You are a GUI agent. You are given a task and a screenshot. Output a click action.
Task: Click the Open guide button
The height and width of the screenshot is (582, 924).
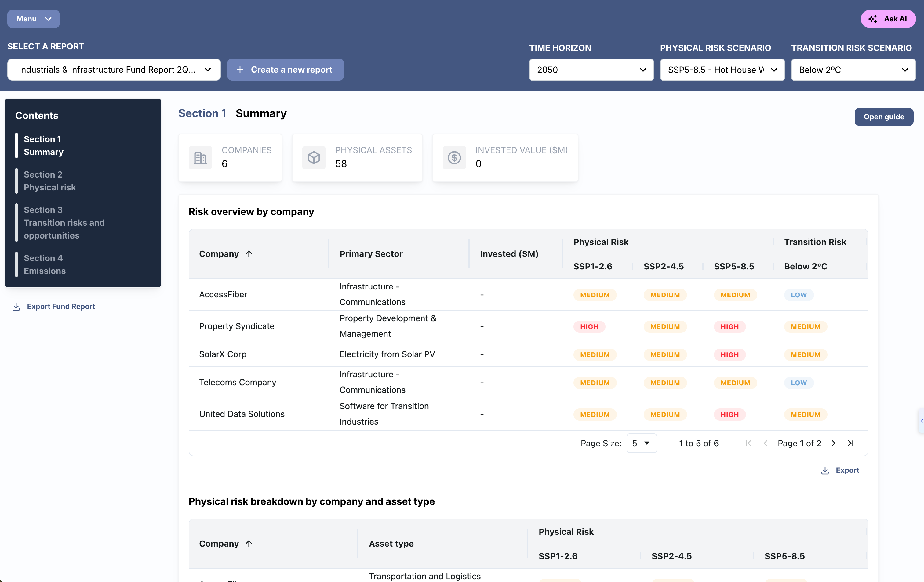[x=883, y=117]
